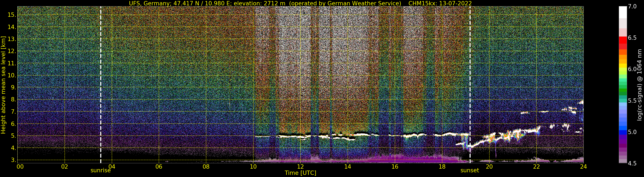
Task: Click the 06 time tick label
Action: pos(159,166)
